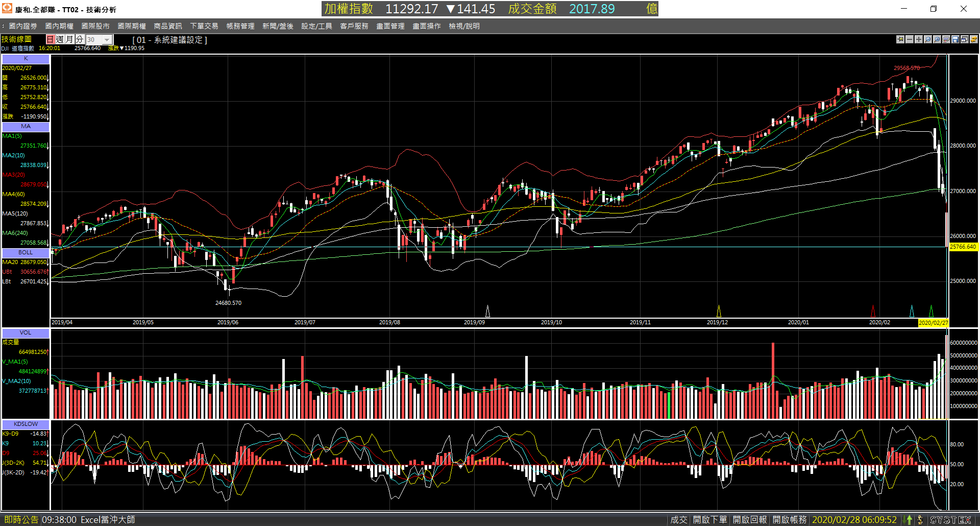Open 畫面操作 menu
Image resolution: width=980 pixels, height=526 pixels.
[x=427, y=26]
